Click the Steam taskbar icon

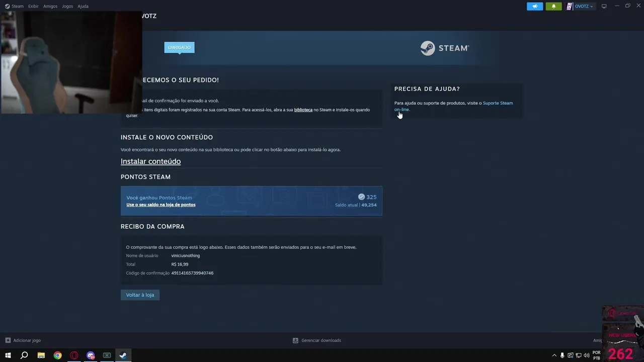(x=123, y=355)
